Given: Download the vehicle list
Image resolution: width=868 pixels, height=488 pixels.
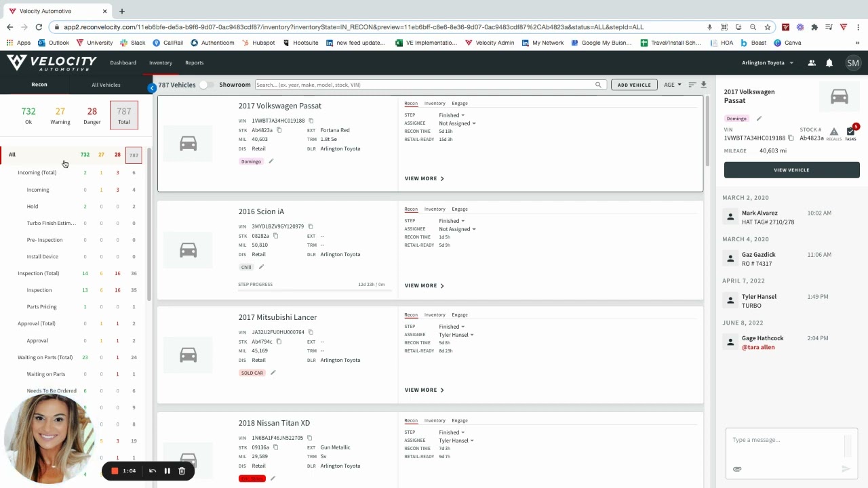Looking at the screenshot, I should (704, 85).
